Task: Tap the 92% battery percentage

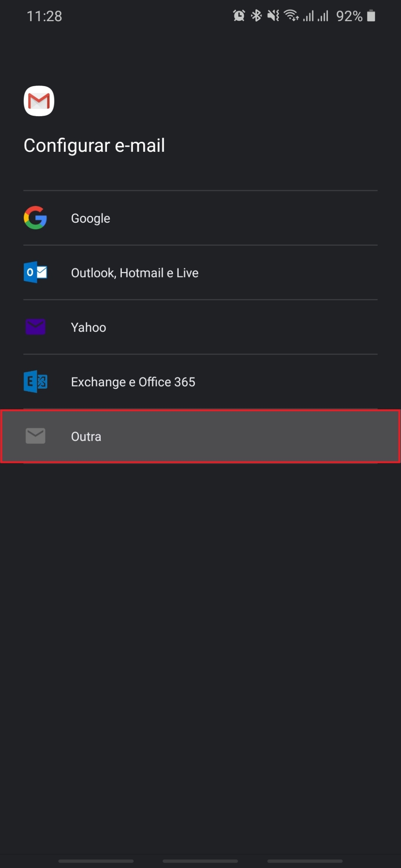Action: pyautogui.click(x=349, y=16)
